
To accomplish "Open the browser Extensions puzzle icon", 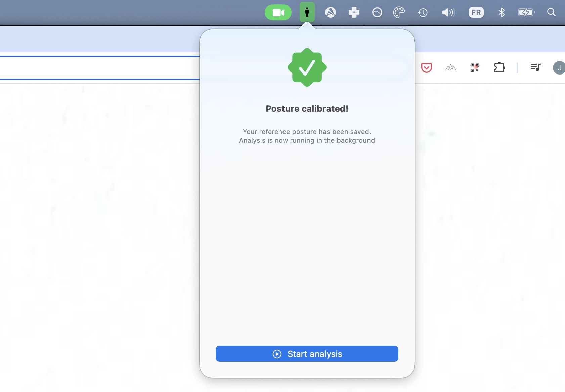I will click(x=499, y=67).
